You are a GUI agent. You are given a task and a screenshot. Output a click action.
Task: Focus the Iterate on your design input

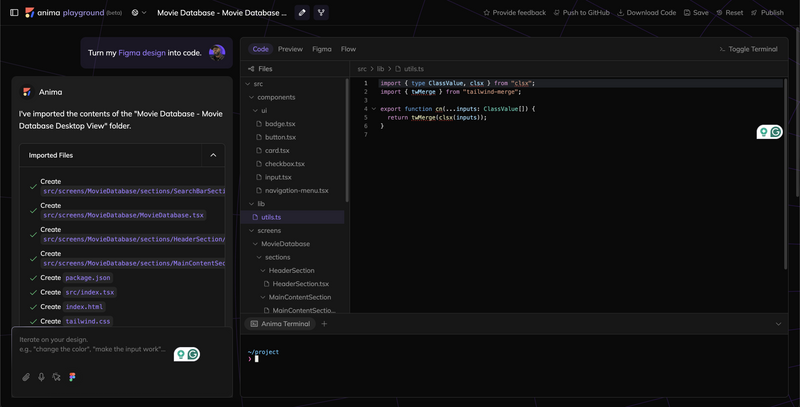[93, 344]
